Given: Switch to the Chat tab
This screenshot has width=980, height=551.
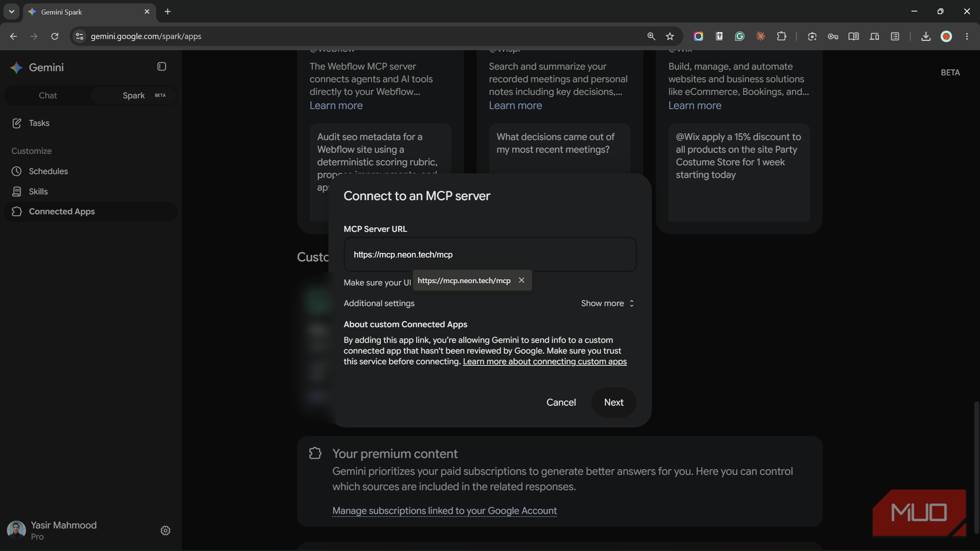Looking at the screenshot, I should [48, 95].
